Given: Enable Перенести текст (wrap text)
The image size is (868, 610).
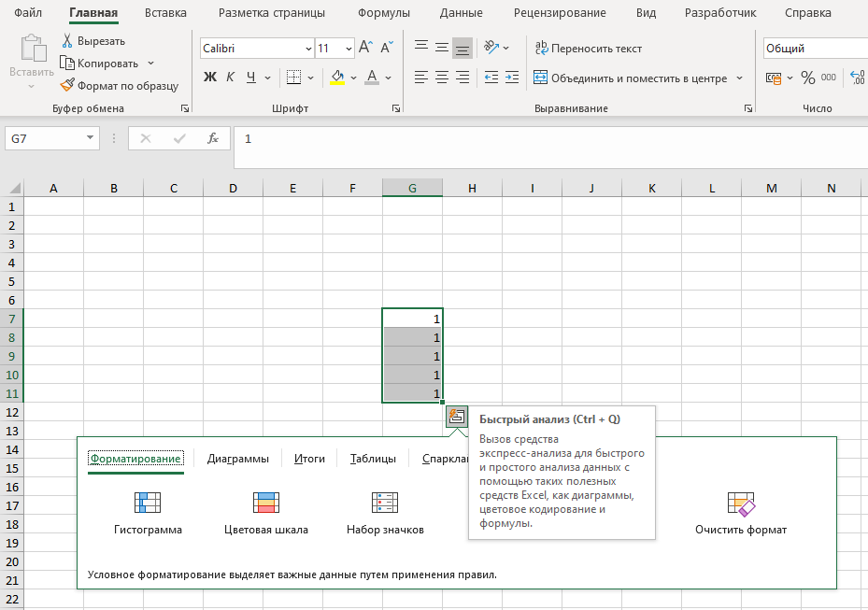Looking at the screenshot, I should click(594, 48).
